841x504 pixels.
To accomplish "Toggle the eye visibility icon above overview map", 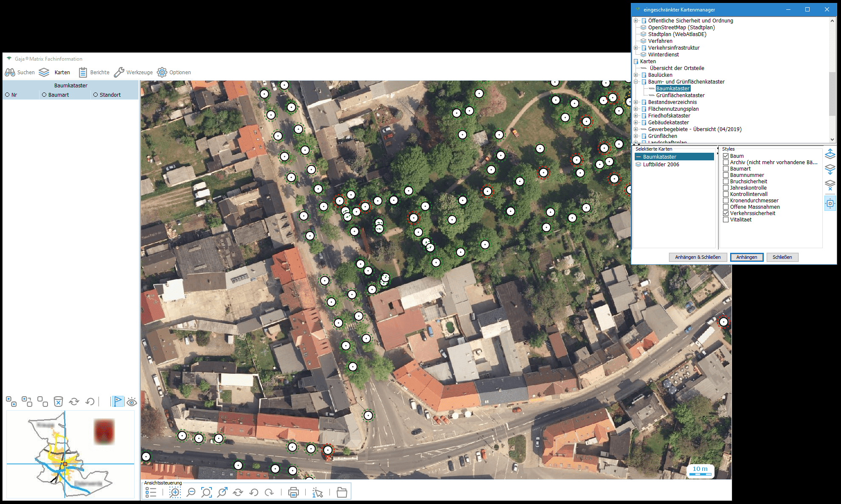I will point(132,401).
